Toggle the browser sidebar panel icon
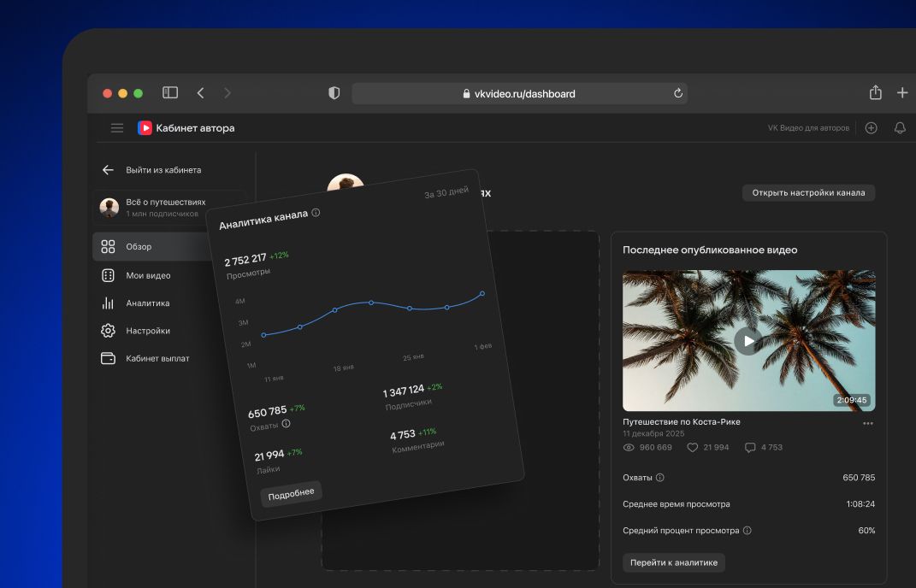Image resolution: width=916 pixels, height=588 pixels. [170, 93]
